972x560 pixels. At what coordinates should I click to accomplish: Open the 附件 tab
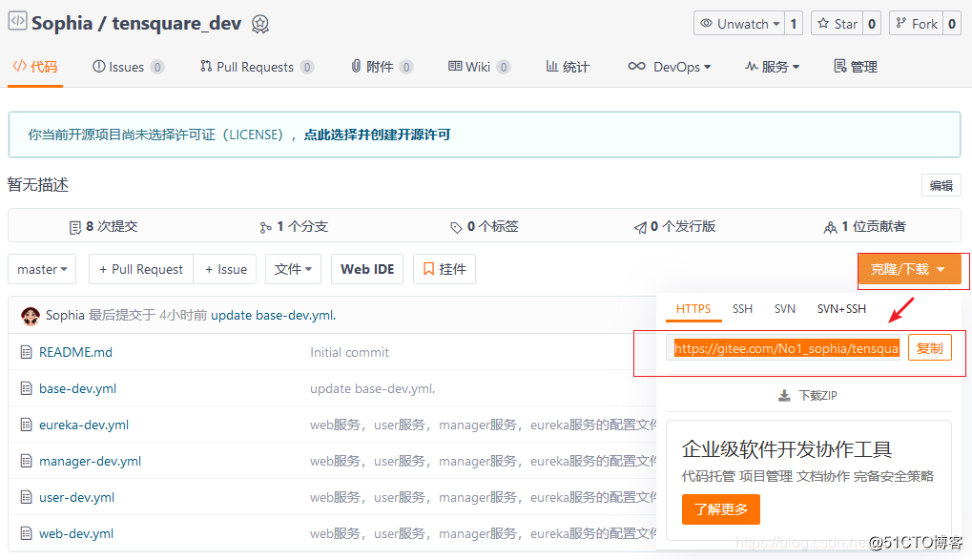click(x=382, y=67)
